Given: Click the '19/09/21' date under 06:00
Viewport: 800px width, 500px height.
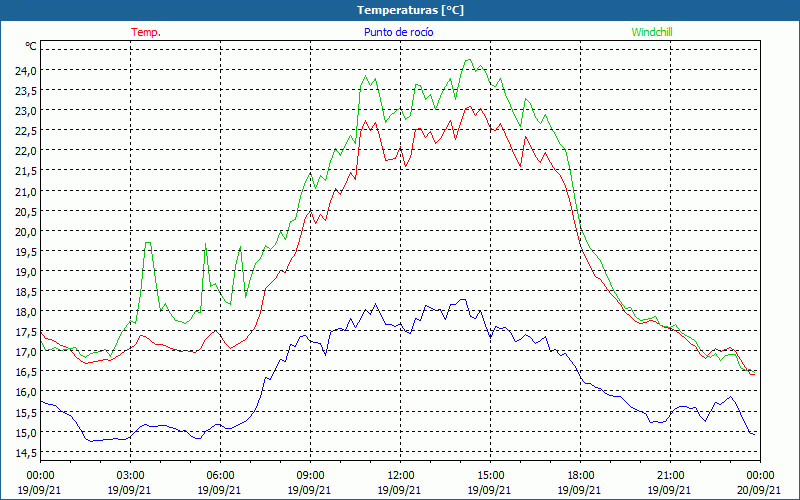Looking at the screenshot, I should click(220, 490).
